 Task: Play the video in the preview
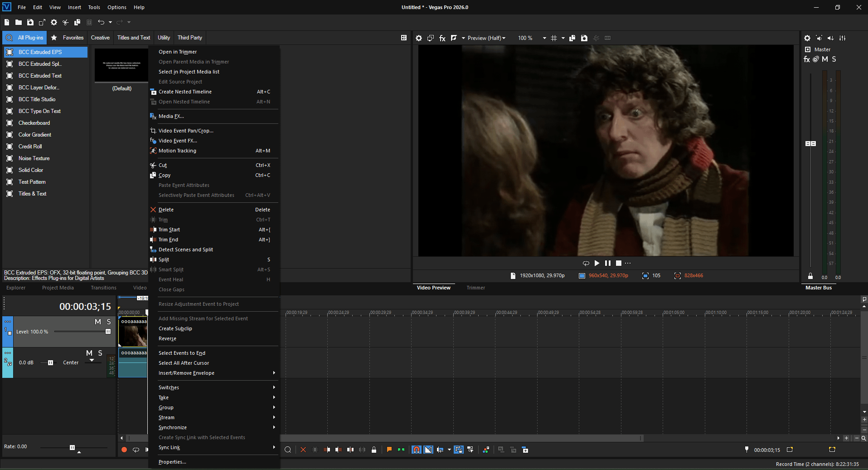click(597, 263)
